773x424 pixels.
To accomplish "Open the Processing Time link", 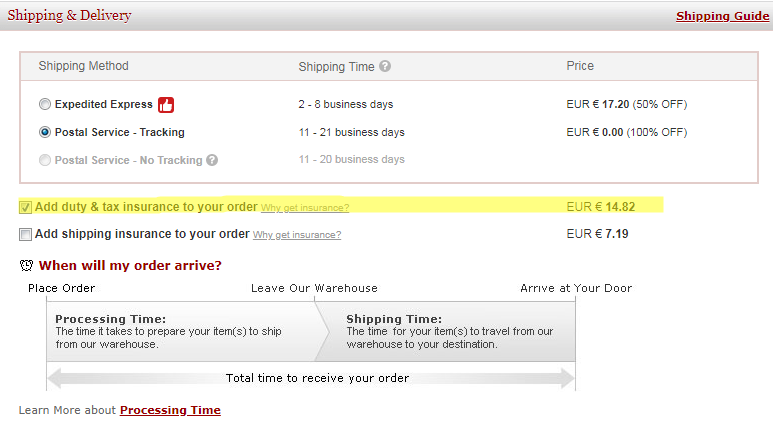I will tap(170, 410).
